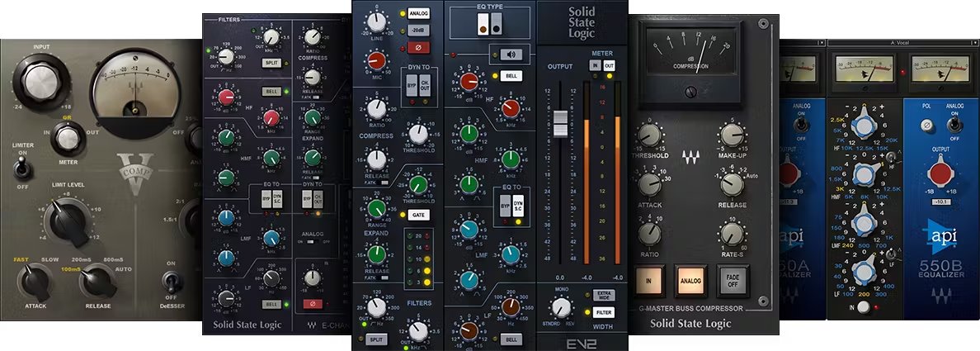Click the Waves logo on the G-Master compressor

pos(690,154)
